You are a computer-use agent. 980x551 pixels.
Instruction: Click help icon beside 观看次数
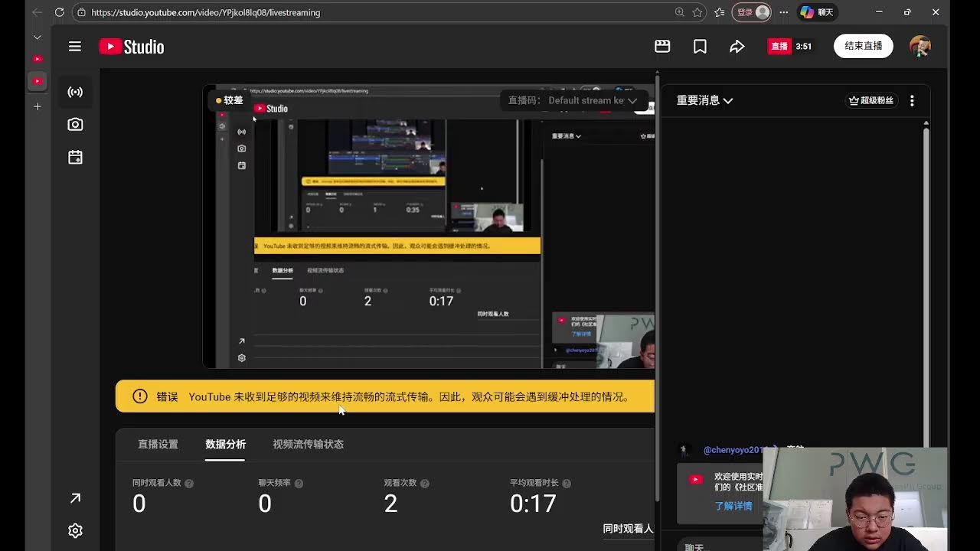[x=424, y=484]
